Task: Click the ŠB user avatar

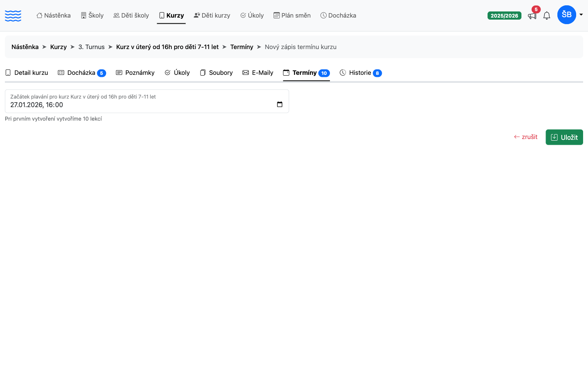Action: [567, 15]
